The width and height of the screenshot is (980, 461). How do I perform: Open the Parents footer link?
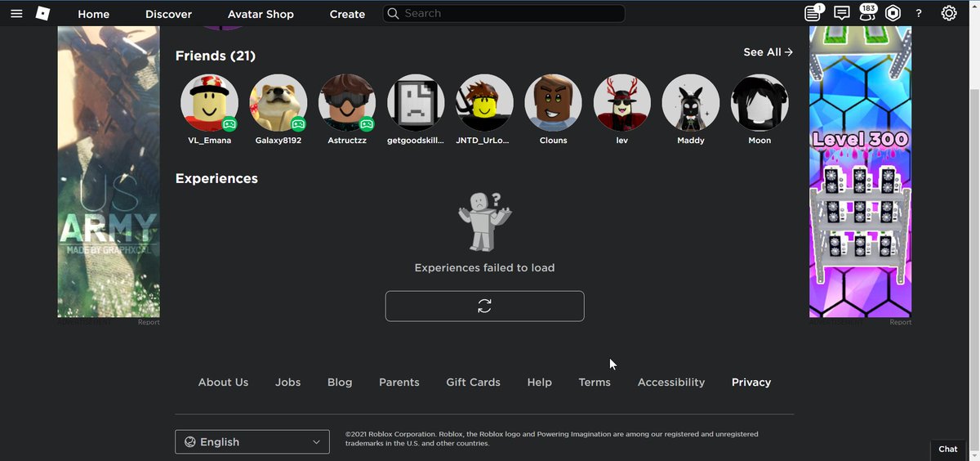pos(399,383)
